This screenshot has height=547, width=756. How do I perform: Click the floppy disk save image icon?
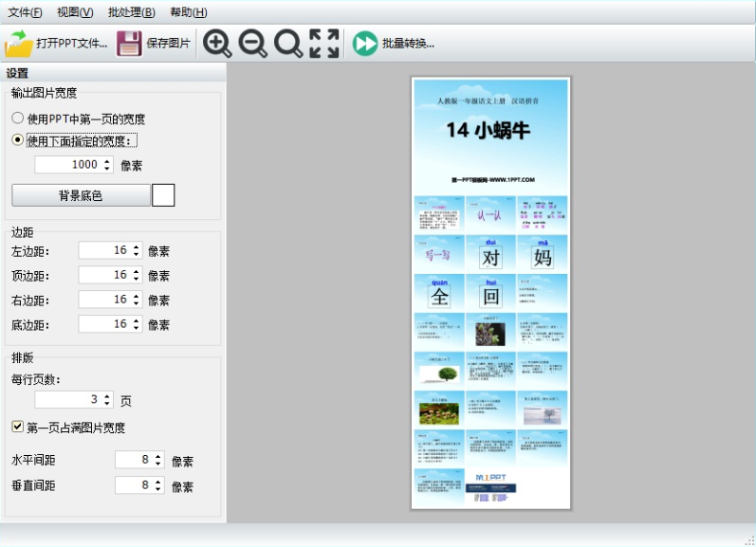[129, 44]
